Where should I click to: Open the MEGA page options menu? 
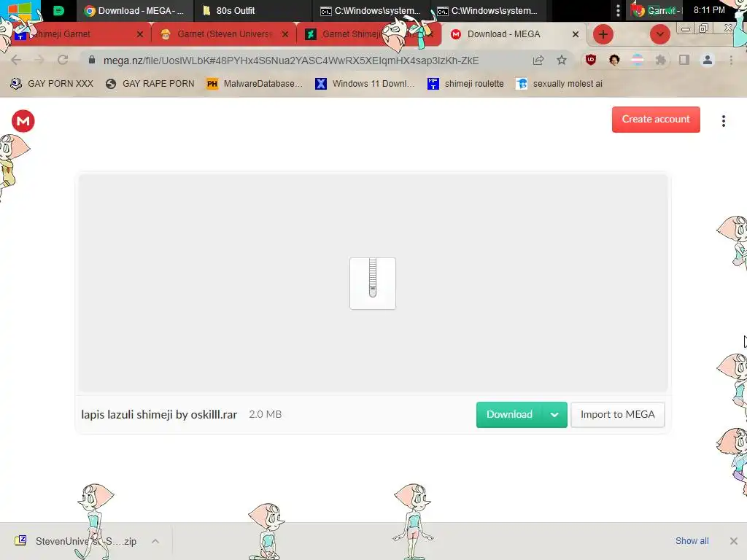[723, 121]
